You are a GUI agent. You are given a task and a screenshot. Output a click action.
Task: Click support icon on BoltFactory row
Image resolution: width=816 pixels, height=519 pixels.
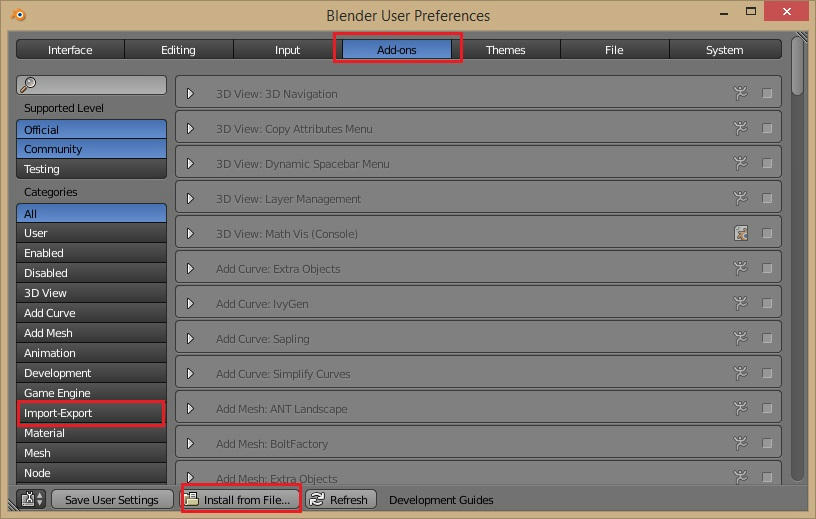click(x=741, y=443)
